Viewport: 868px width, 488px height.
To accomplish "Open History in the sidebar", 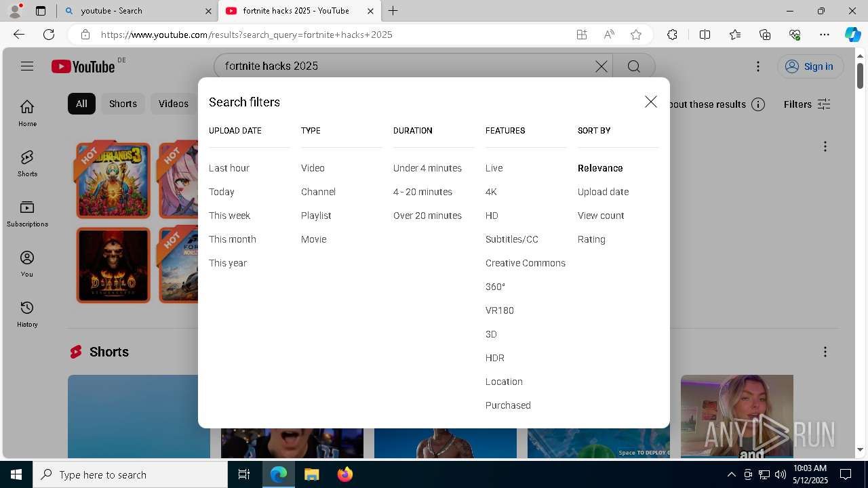I will [x=27, y=314].
